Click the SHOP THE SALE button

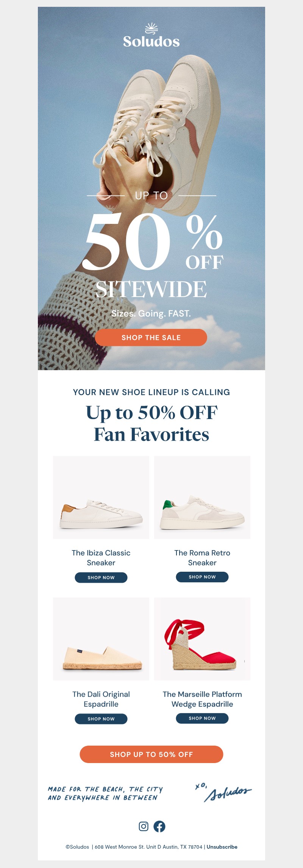151,337
